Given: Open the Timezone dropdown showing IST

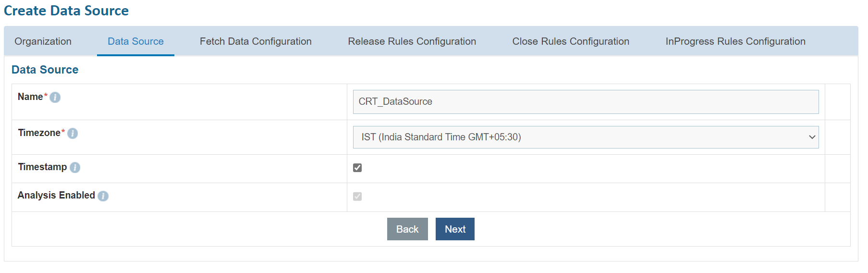Looking at the screenshot, I should point(585,137).
